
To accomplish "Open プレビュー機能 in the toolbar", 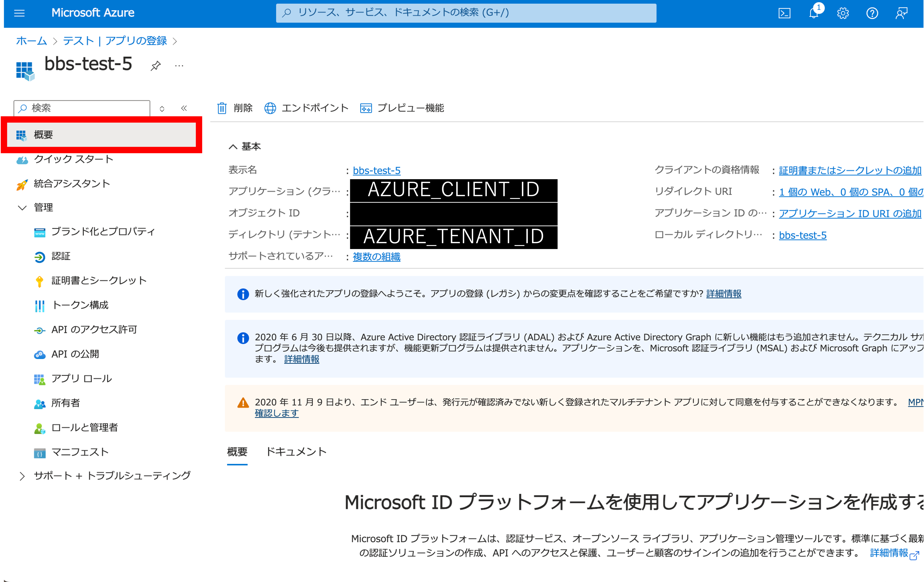I will point(402,108).
